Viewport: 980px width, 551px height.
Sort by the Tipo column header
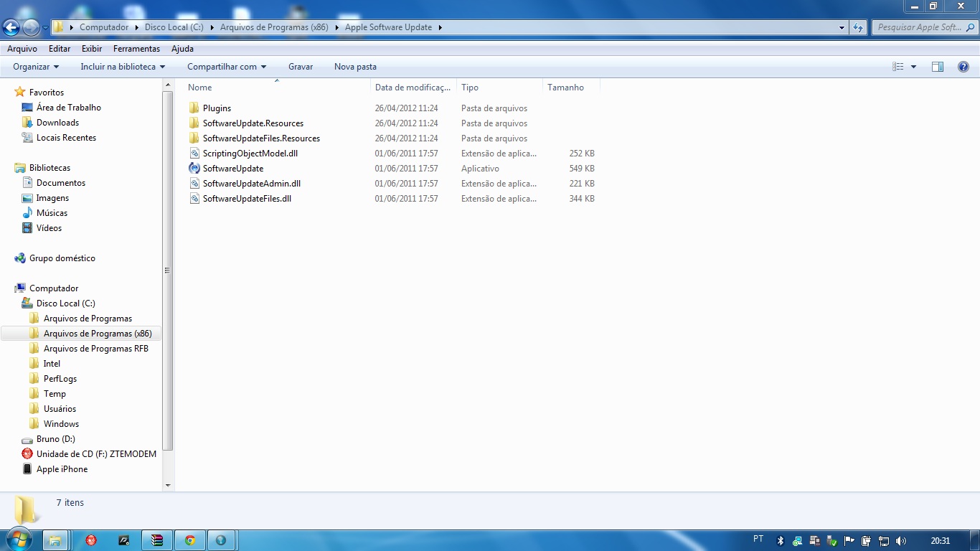pyautogui.click(x=499, y=88)
